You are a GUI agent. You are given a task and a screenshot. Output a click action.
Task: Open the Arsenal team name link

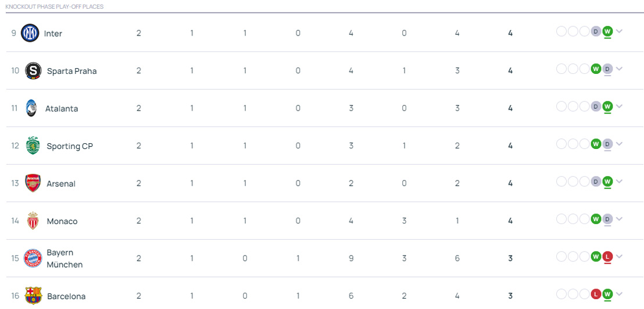point(61,183)
